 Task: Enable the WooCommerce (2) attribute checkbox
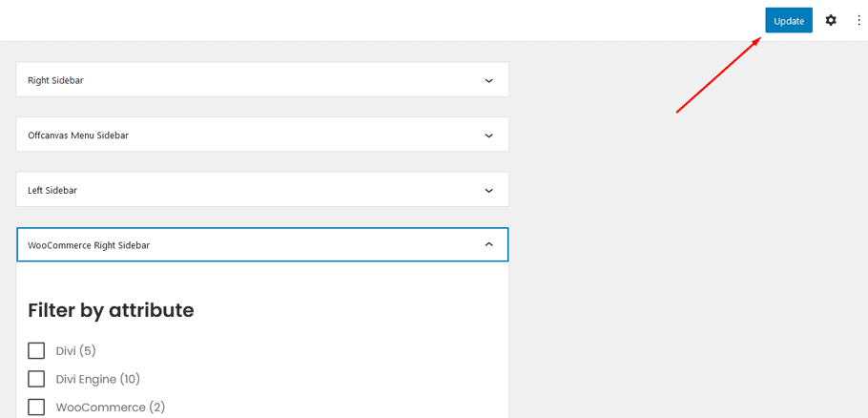pos(36,407)
